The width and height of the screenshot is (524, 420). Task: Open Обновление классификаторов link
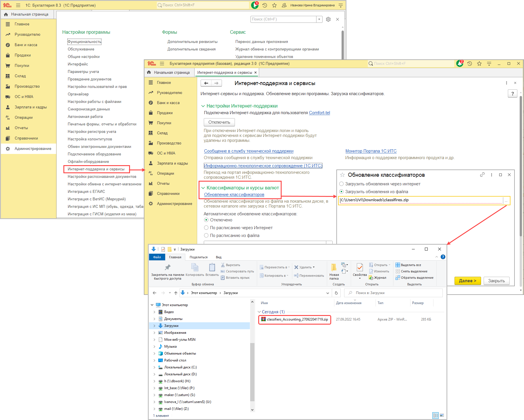[x=234, y=195]
